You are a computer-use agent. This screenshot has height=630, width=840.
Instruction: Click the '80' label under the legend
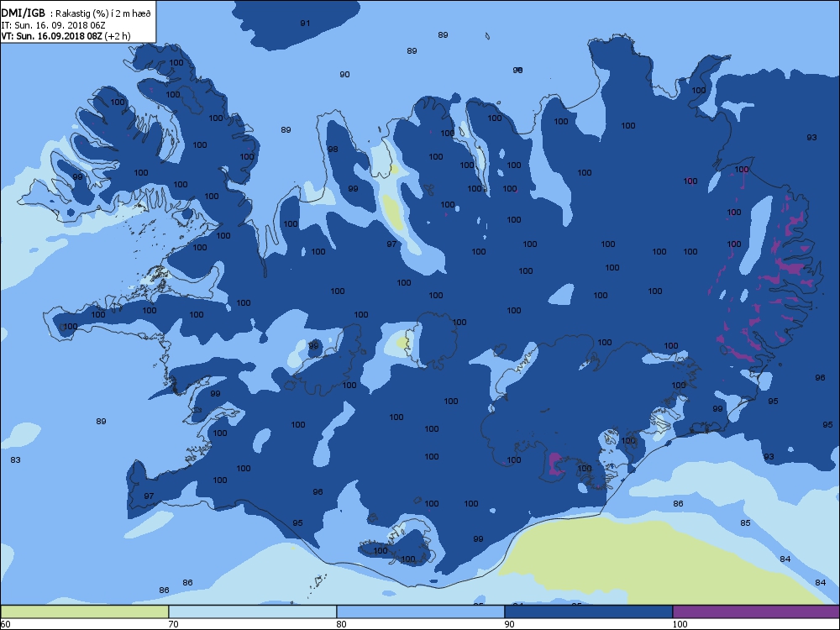click(x=341, y=623)
